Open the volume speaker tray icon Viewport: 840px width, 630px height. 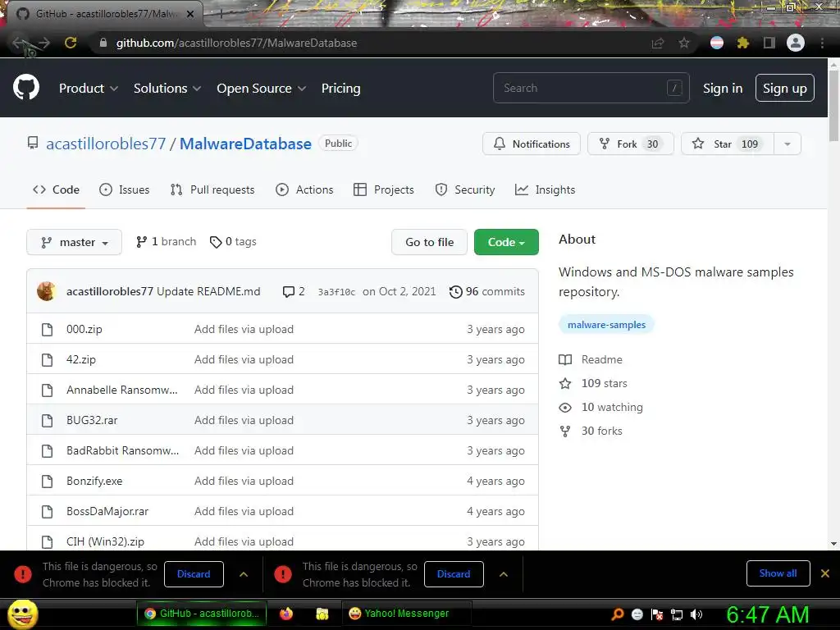pyautogui.click(x=696, y=614)
